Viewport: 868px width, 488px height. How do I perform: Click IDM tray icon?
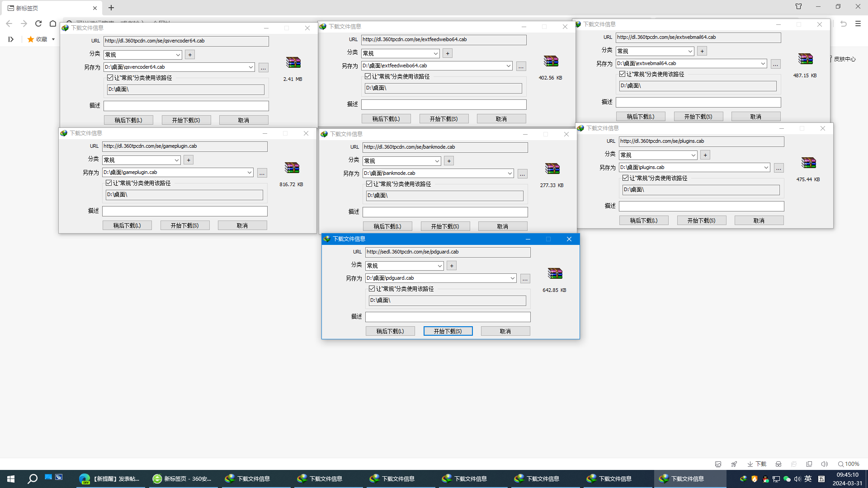(743, 479)
